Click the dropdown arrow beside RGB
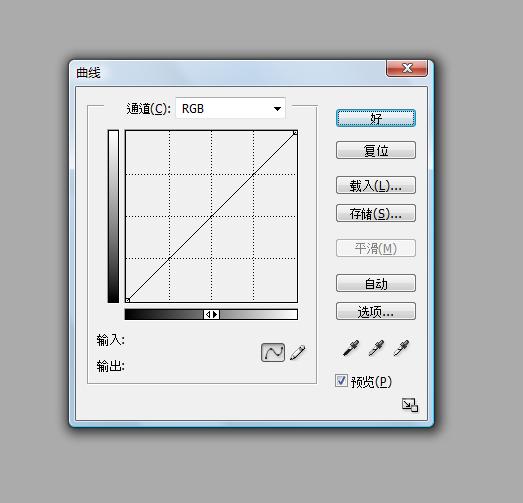Image resolution: width=523 pixels, height=503 pixels. tap(277, 109)
